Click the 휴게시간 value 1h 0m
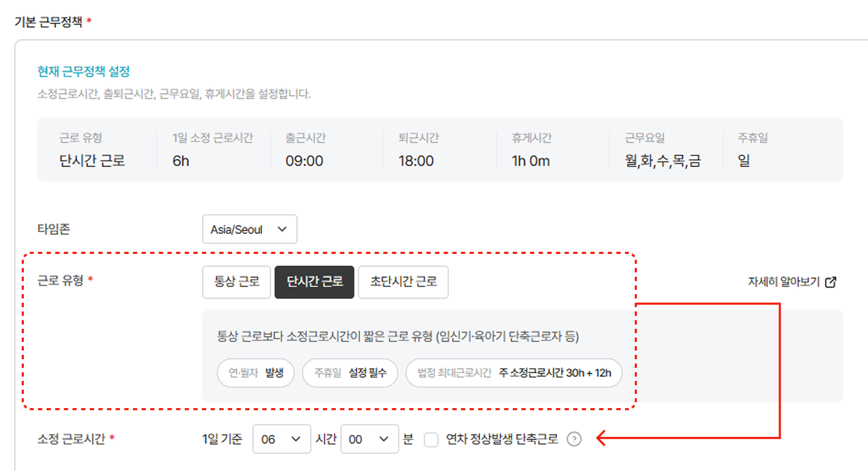868x471 pixels. coord(531,161)
